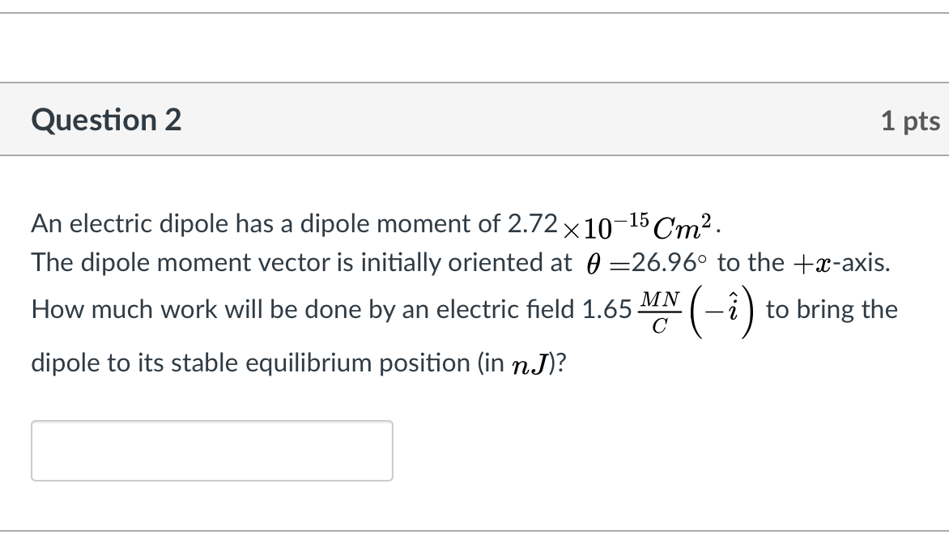Click the top border of the question card

pyautogui.click(x=474, y=83)
